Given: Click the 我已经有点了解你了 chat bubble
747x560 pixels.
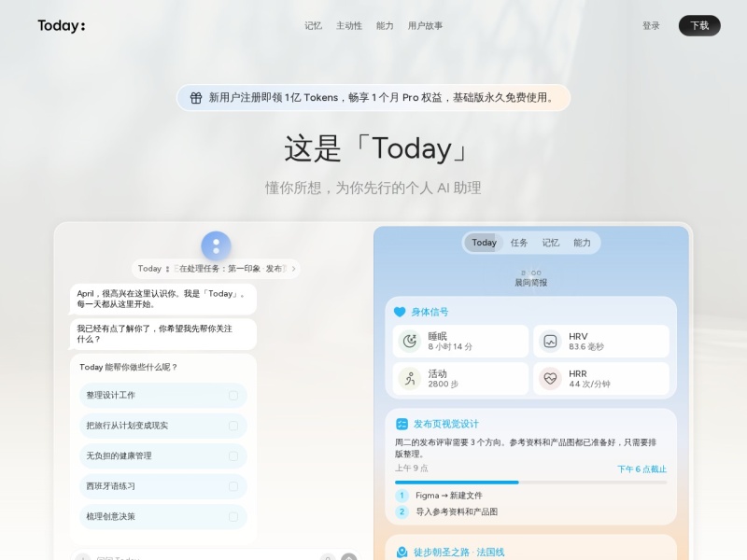Looking at the screenshot, I should click(162, 334).
